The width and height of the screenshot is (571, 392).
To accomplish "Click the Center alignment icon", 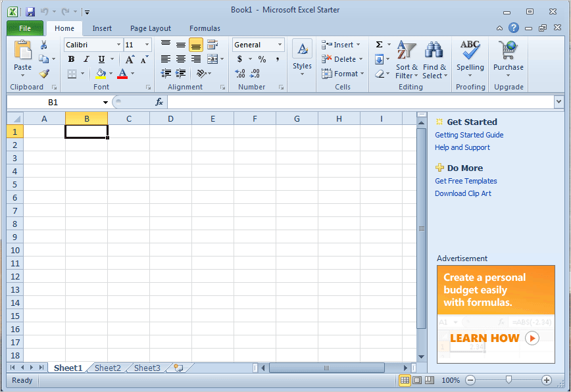I will pos(181,59).
